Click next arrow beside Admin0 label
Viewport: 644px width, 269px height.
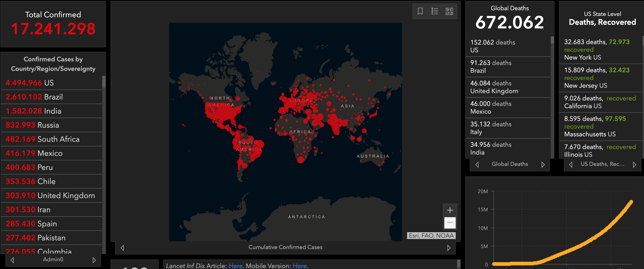[94, 260]
